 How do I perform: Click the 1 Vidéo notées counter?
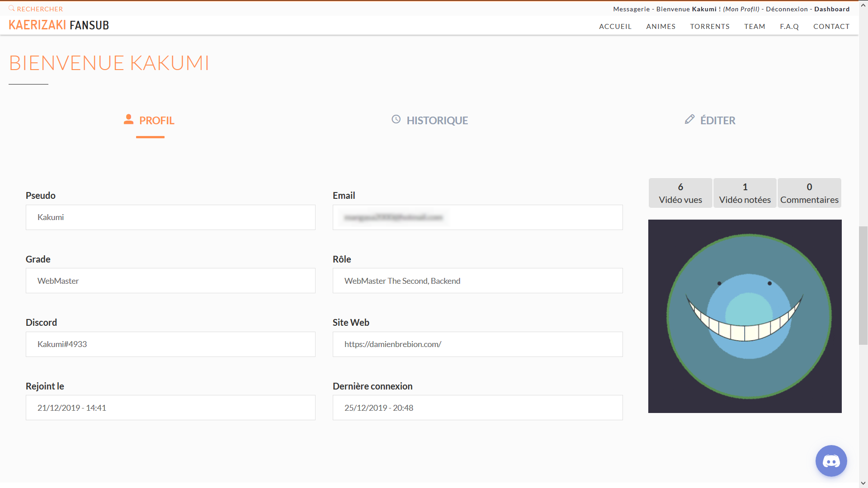745,193
